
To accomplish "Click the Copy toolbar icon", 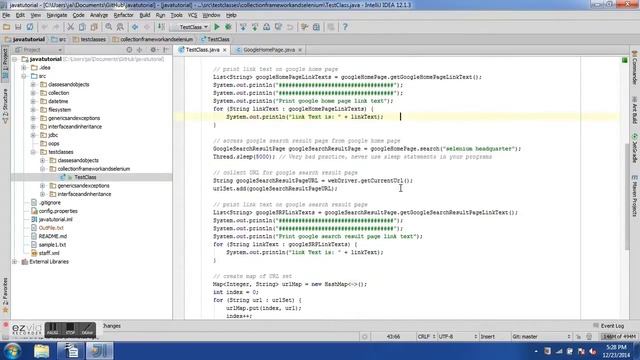I will tap(82, 27).
